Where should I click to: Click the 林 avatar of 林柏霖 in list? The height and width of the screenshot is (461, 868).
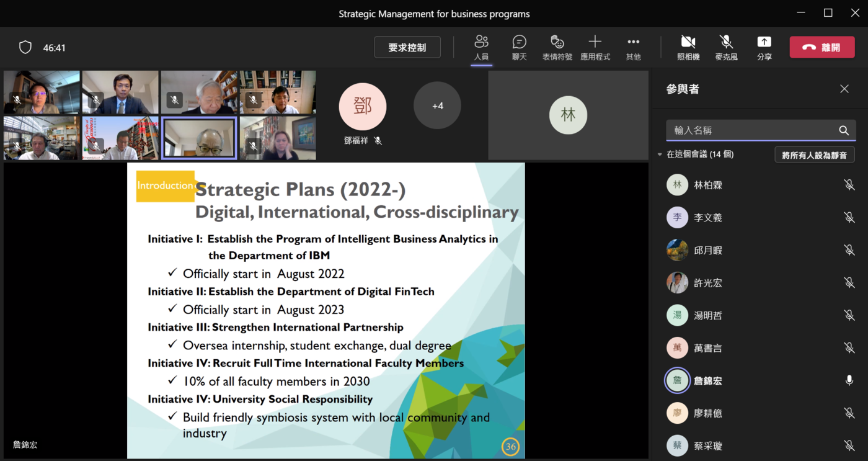677,185
